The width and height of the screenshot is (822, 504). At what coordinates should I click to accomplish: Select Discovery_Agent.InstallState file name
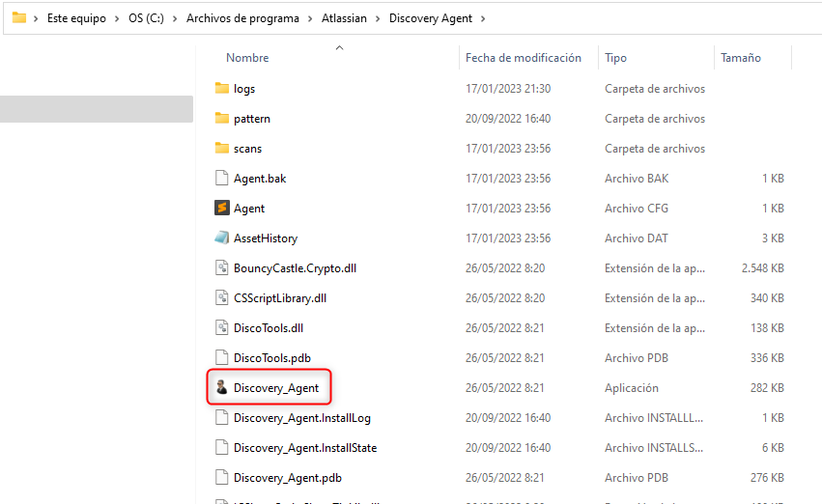(x=305, y=447)
